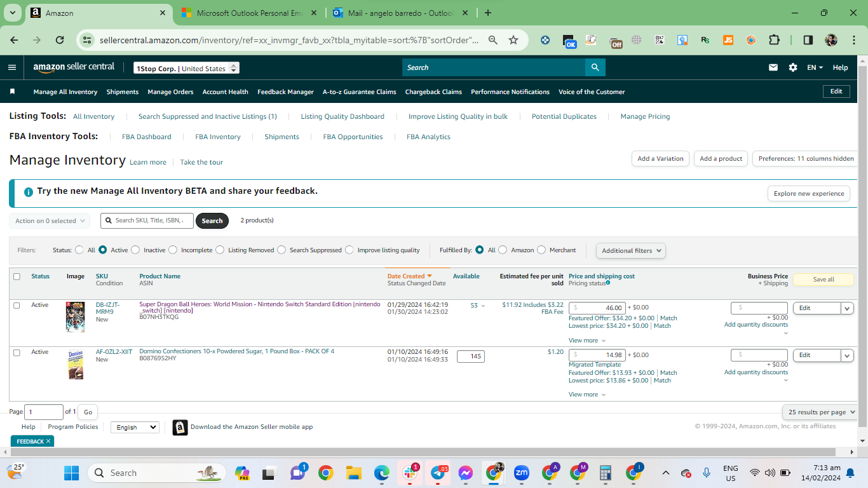Switch to the Microsoft Outlook Personal Email tab
The image size is (868, 488).
tap(248, 13)
